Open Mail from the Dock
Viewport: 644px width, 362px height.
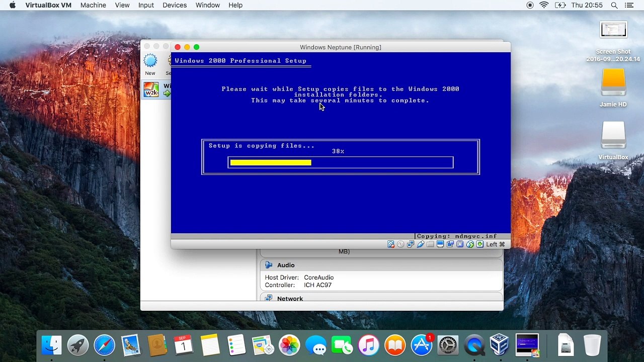pos(131,345)
